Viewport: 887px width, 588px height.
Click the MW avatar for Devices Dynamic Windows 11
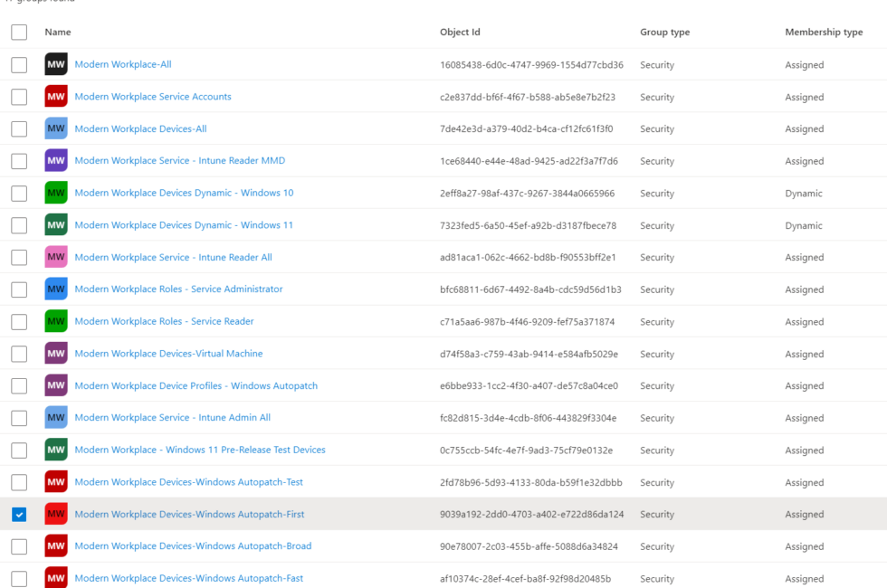(x=56, y=225)
